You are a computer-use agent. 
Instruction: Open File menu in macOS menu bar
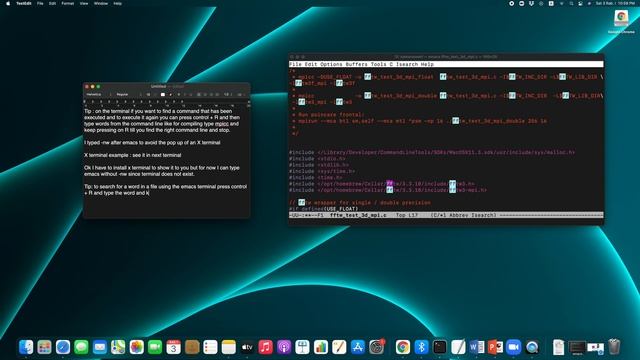point(40,3)
